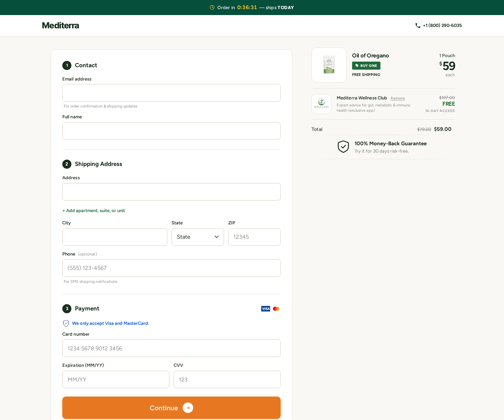Screen dimensions: 504x420
Task: Click step 1 Contact number badge
Action: tap(67, 65)
